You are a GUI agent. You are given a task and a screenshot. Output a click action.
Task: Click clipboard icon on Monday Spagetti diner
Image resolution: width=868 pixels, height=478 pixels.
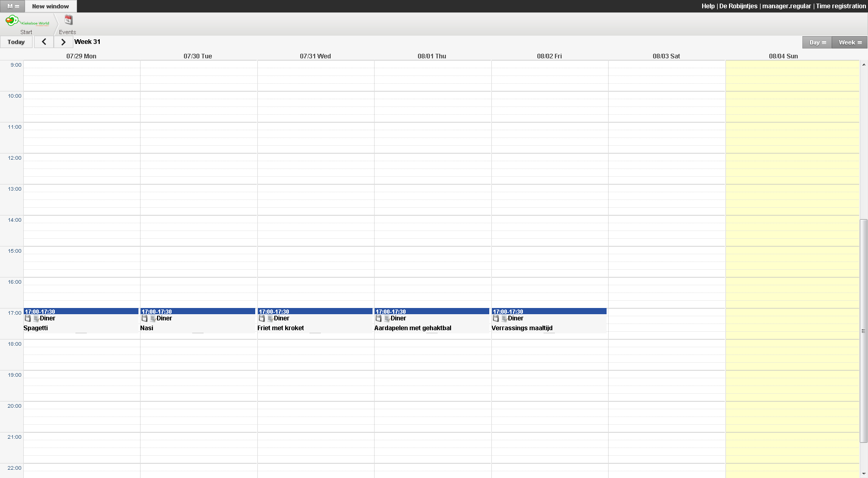[28, 318]
